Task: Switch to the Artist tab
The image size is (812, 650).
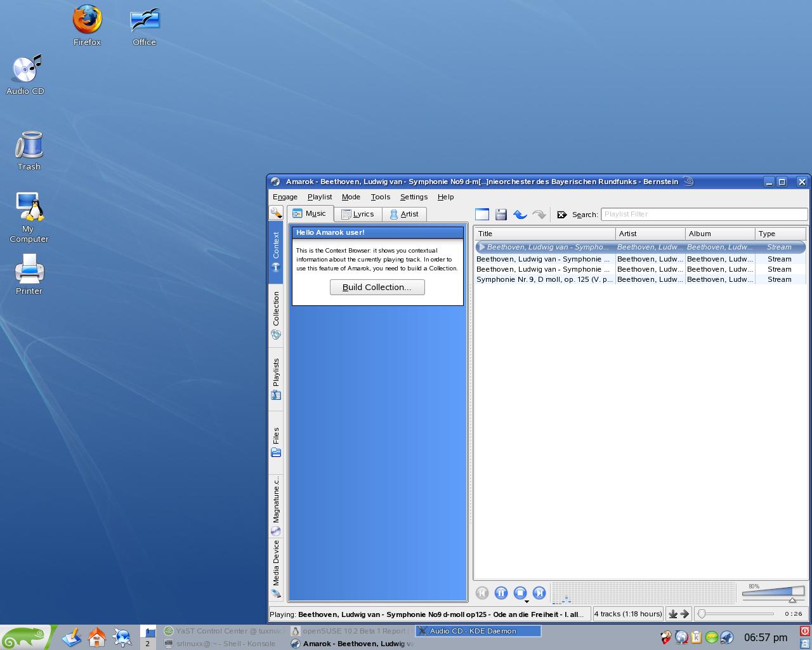Action: click(x=404, y=214)
